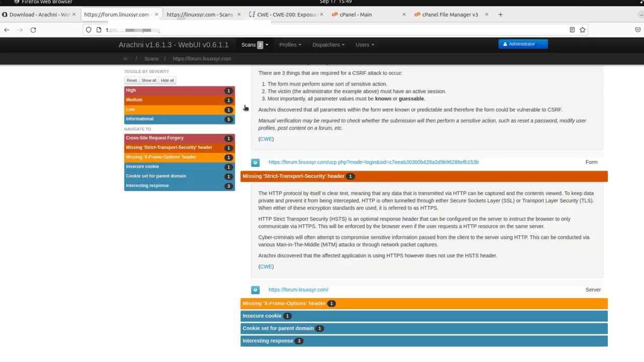Close the cPanel File Manager v3 tab
This screenshot has width=644, height=362.
click(x=487, y=15)
